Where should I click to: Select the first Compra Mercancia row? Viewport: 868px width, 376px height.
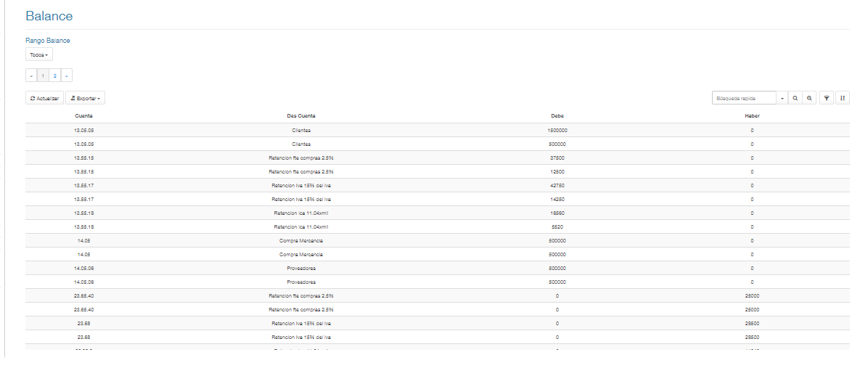438,240
